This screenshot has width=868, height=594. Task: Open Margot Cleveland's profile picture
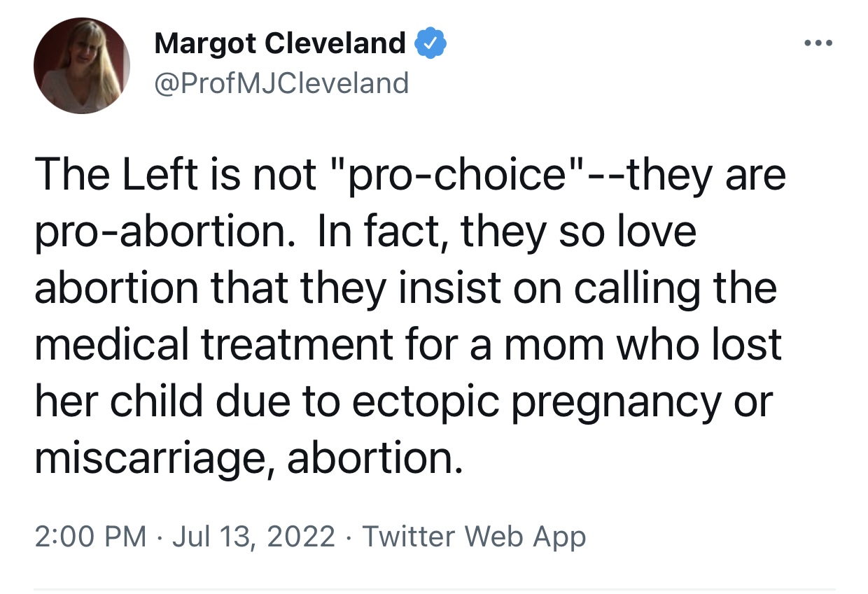[x=82, y=66]
